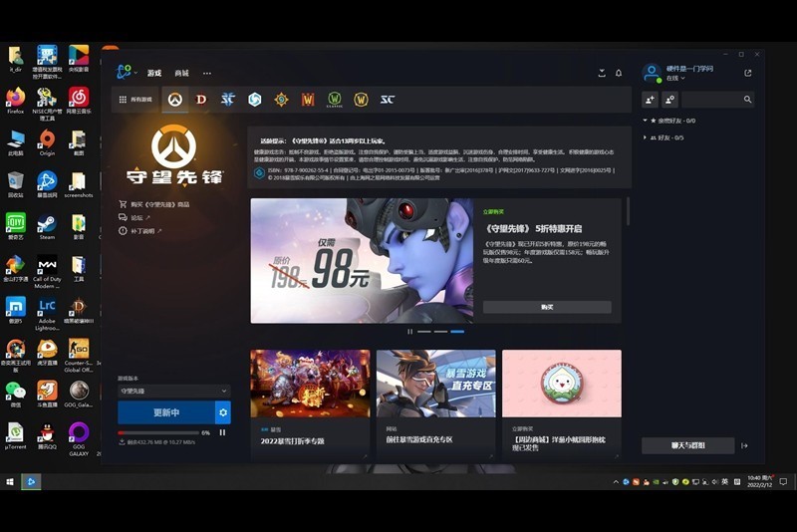Open the Windows notification center
Viewport: 797px width, 532px height.
point(783,482)
